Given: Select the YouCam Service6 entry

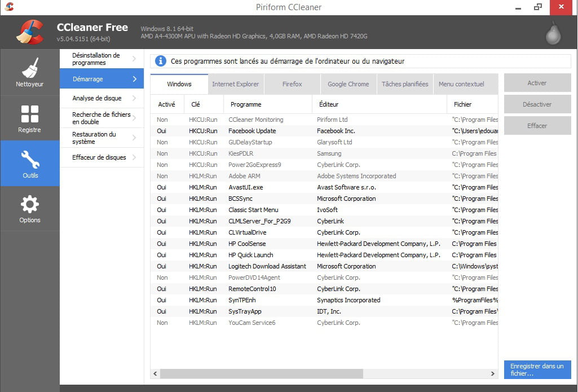Looking at the screenshot, I should click(324, 323).
